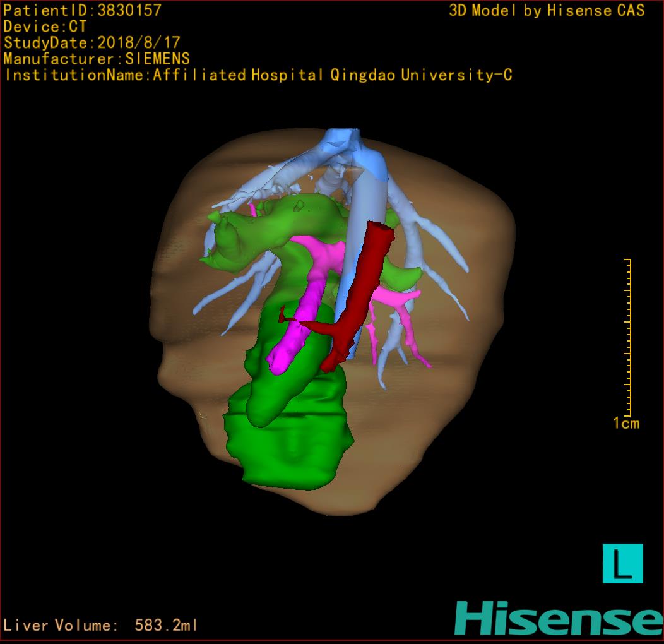
Task: Click the PatientID 3830157 text
Action: (83, 11)
